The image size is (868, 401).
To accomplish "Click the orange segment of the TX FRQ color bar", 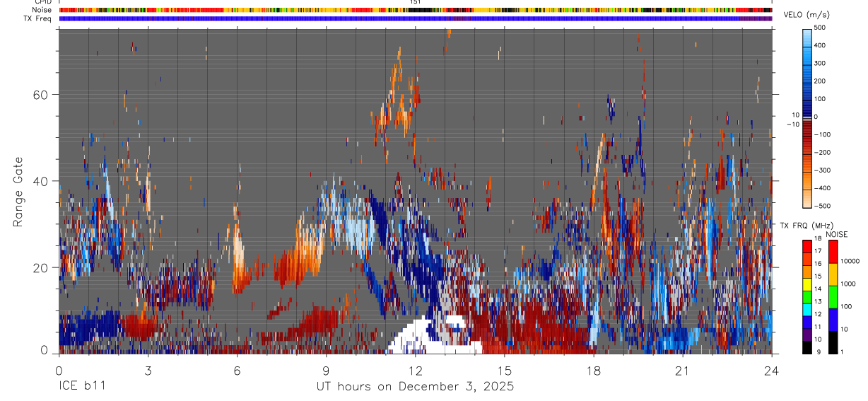I will point(807,272).
